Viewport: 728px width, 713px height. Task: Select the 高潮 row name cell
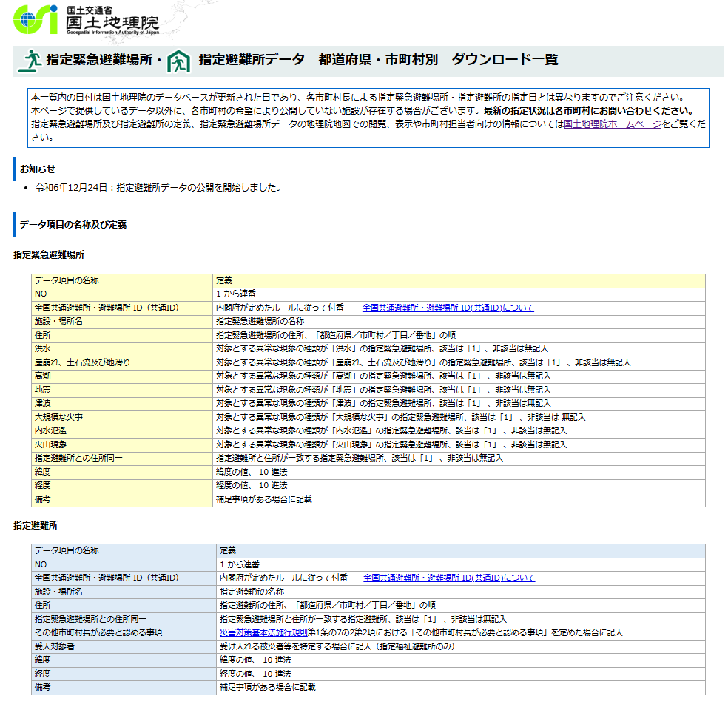122,376
